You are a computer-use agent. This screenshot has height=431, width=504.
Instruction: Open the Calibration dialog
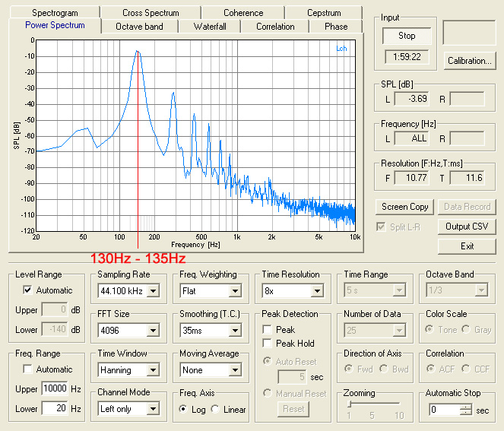coord(470,60)
